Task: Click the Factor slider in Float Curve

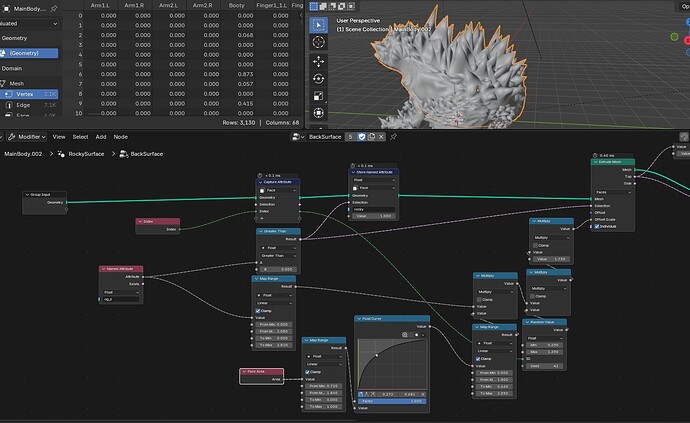Action: [392, 401]
